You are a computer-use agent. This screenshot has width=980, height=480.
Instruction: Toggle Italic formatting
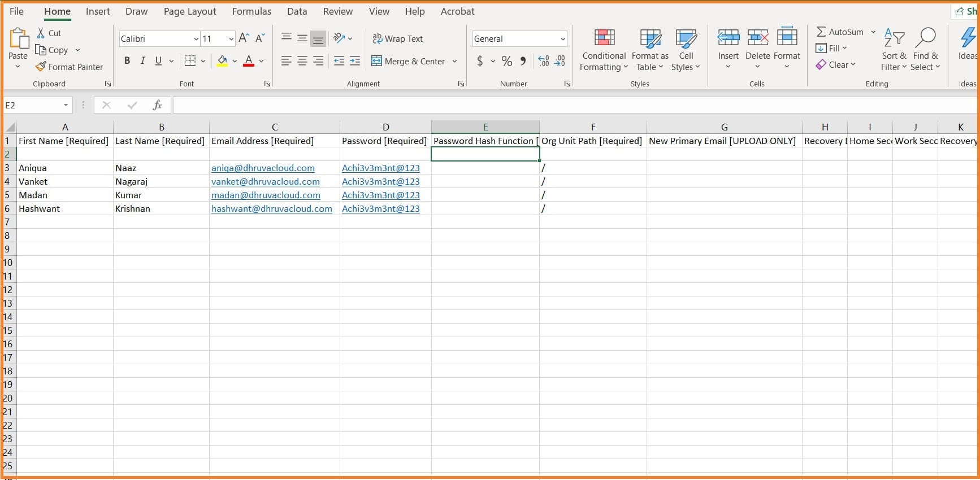142,61
